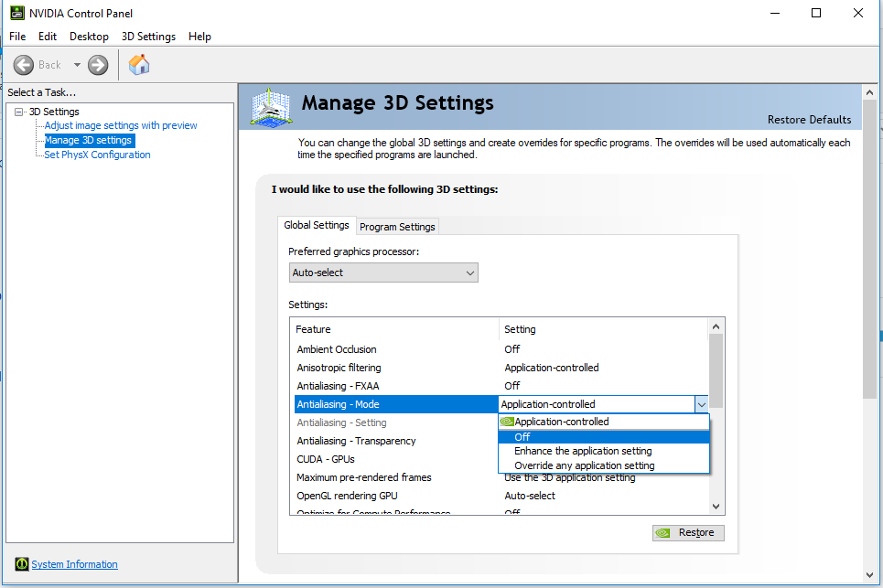Click the Back arrow button
Image resolution: width=883 pixels, height=588 pixels.
24,65
